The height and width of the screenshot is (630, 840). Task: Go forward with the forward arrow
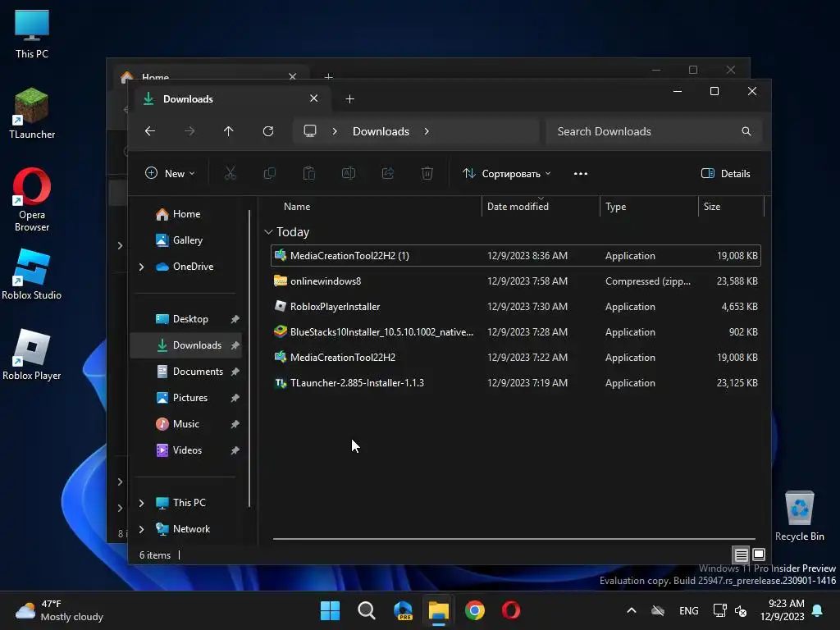click(x=189, y=131)
